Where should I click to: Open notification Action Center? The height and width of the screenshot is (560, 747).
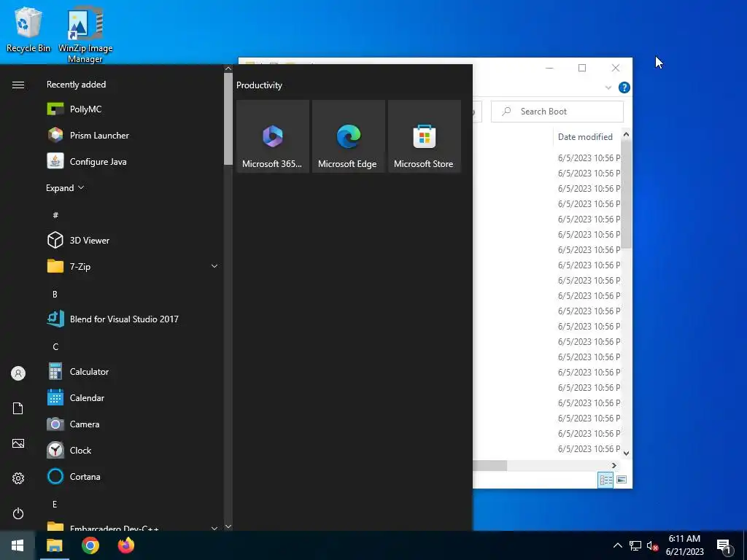click(x=724, y=546)
